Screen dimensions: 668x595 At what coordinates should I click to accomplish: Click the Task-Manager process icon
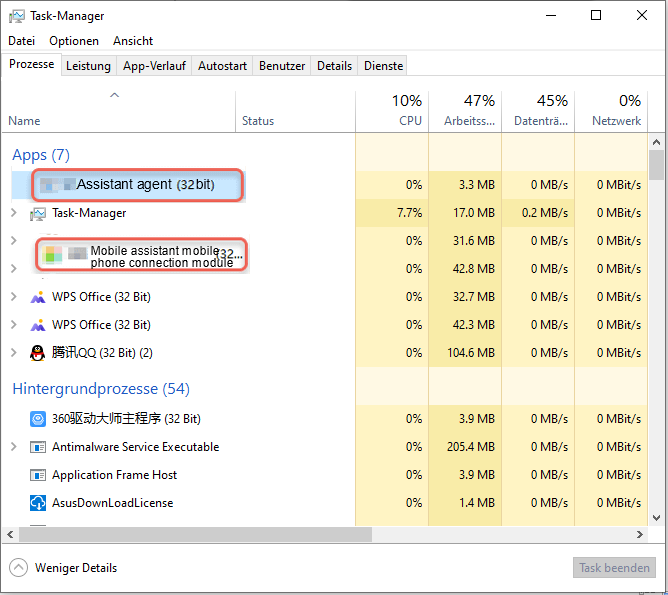pyautogui.click(x=38, y=213)
